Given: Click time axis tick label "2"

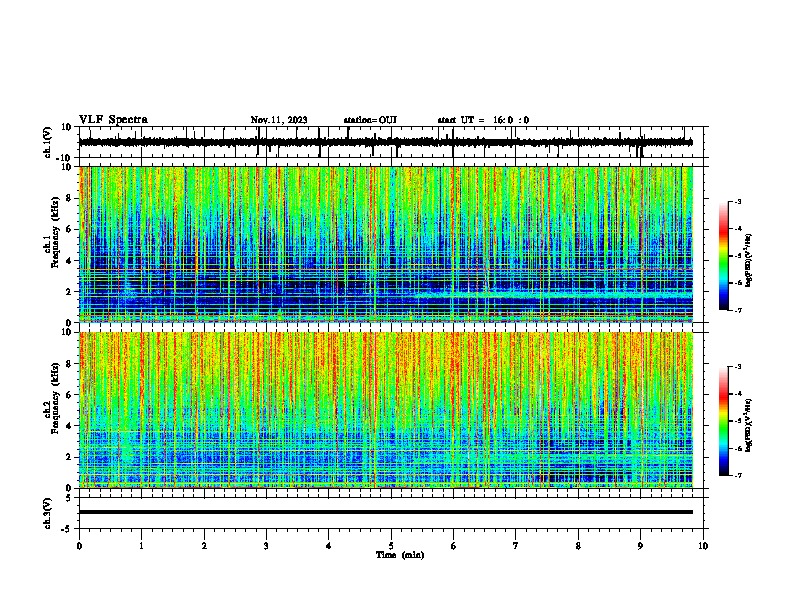Looking at the screenshot, I should pyautogui.click(x=204, y=546).
